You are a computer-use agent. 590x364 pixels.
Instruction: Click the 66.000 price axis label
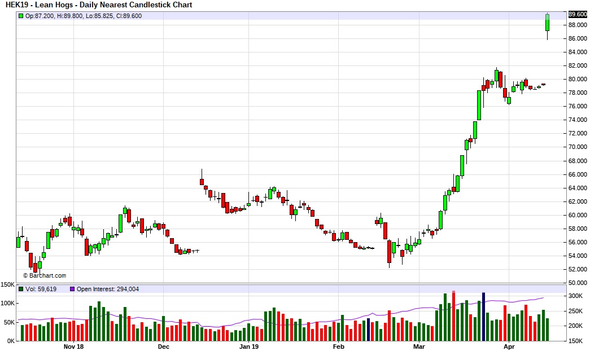click(x=578, y=174)
